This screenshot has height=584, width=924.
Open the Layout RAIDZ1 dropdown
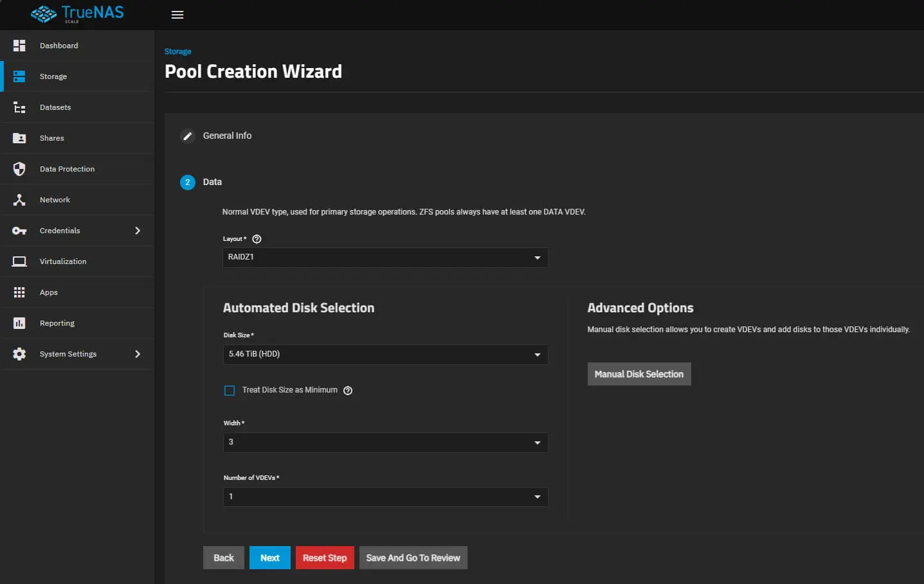[385, 258]
